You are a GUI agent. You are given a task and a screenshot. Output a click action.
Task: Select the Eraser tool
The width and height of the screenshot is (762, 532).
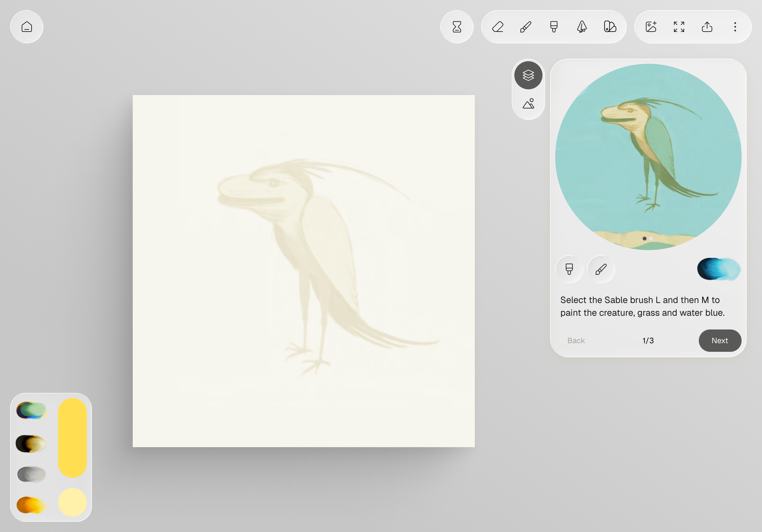tap(498, 27)
